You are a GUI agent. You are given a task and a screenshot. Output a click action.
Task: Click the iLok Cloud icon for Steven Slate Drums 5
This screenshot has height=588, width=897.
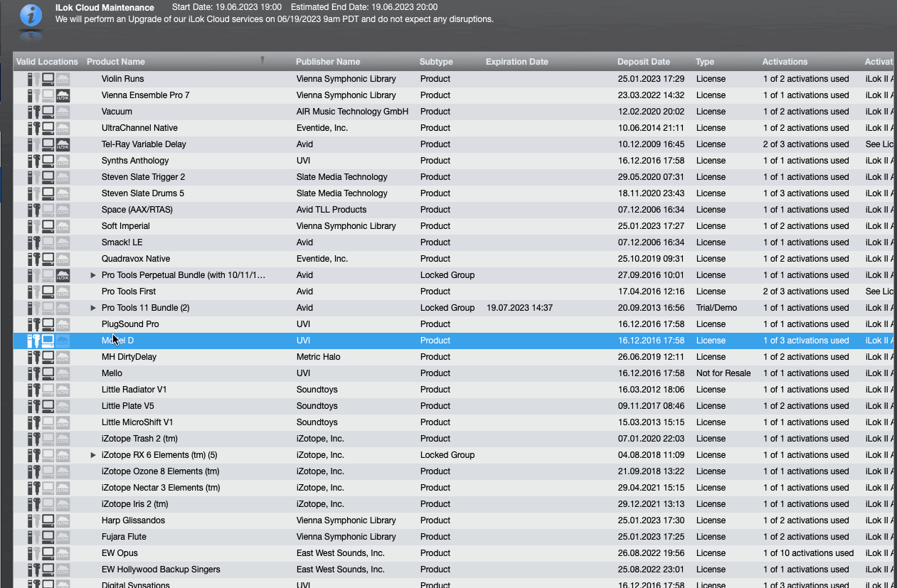coord(63,193)
